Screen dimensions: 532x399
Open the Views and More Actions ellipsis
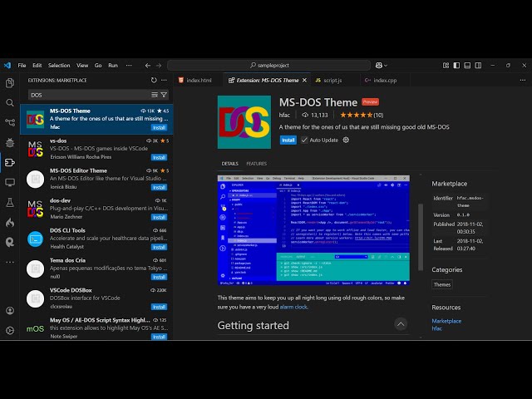coord(165,81)
